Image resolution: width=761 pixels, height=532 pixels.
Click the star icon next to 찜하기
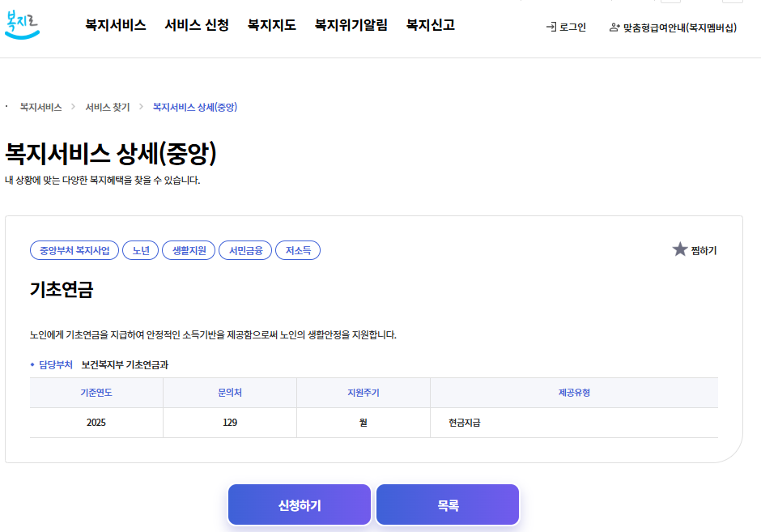pos(679,249)
